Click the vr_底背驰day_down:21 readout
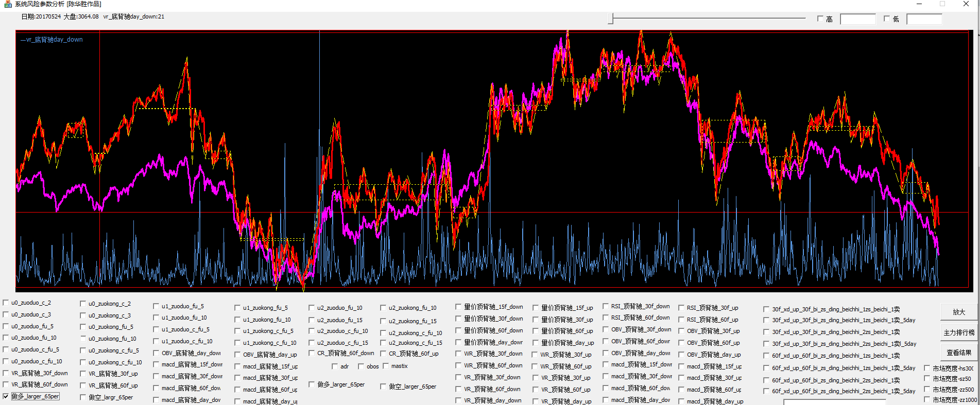 134,16
